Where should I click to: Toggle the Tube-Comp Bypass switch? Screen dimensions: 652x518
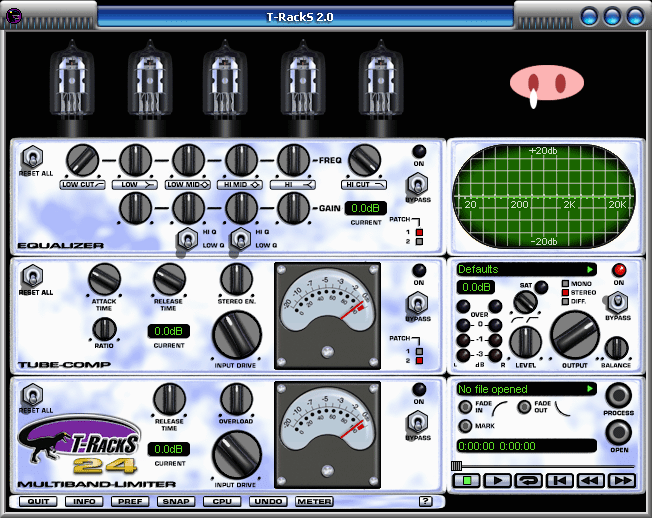pos(417,303)
